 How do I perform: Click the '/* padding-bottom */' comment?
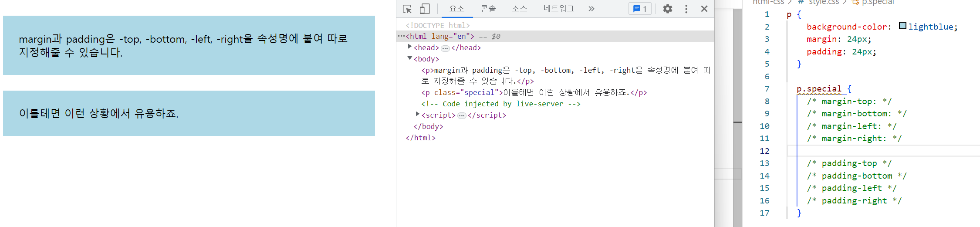(856, 176)
